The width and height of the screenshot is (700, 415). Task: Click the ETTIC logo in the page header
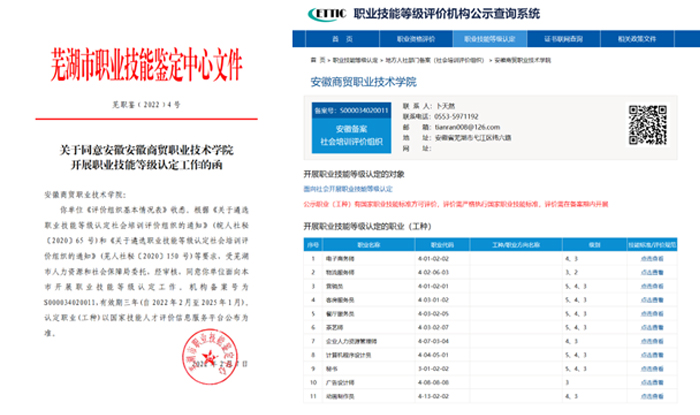327,14
